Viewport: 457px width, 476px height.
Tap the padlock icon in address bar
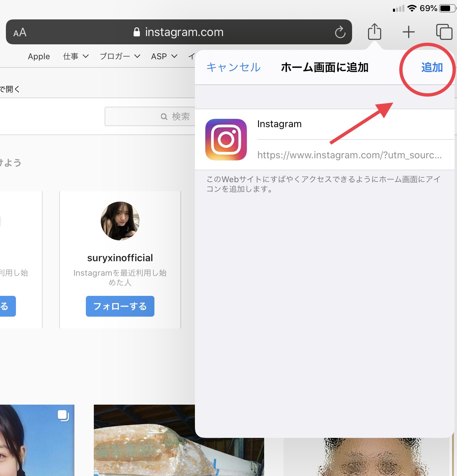click(x=137, y=32)
